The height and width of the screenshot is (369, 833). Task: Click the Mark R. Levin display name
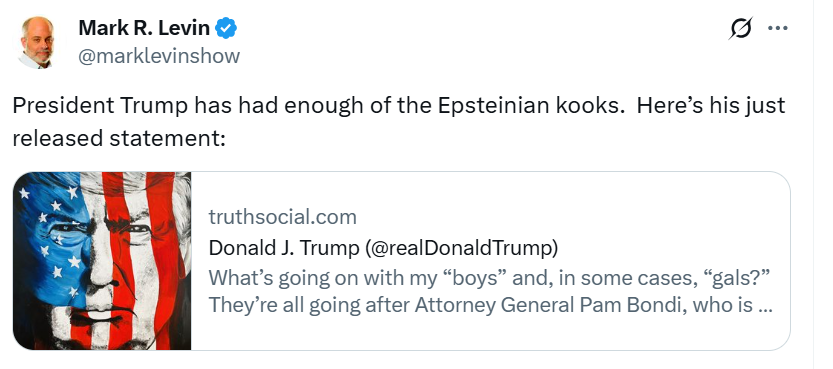144,28
